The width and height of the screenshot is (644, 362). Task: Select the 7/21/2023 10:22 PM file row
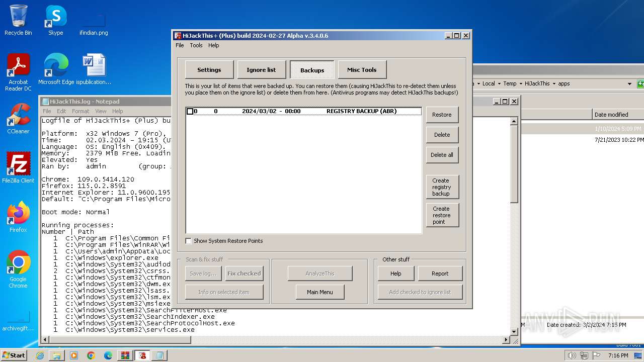582,140
